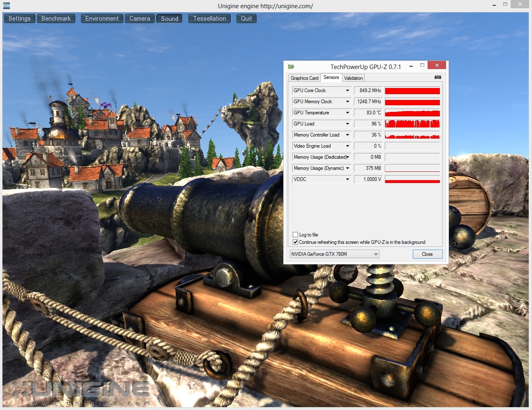The image size is (532, 410).
Task: Close the GPU-Z window with red X
Action: (437, 65)
